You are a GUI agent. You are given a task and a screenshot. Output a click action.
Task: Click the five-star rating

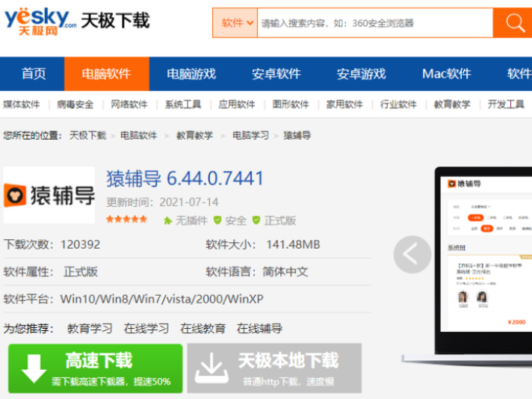pos(126,219)
